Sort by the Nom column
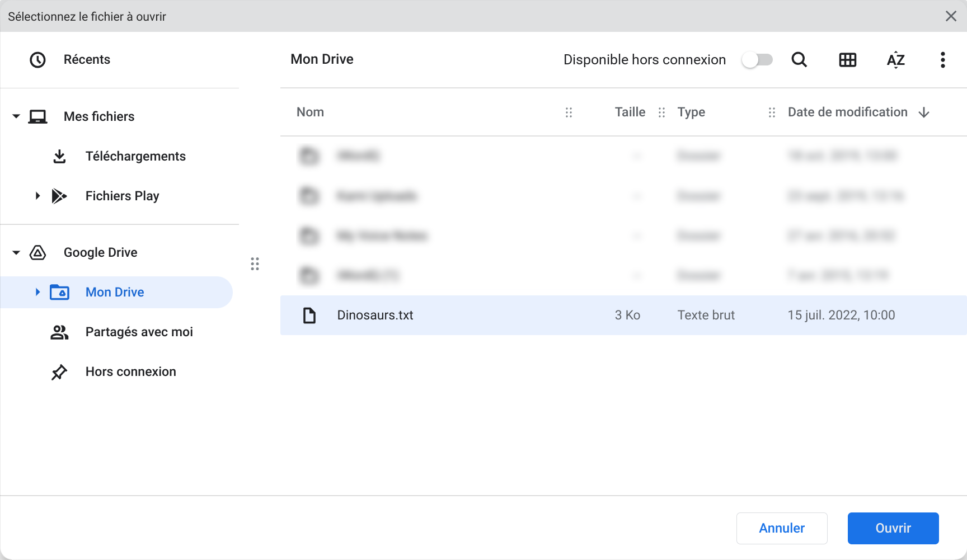 (x=310, y=112)
